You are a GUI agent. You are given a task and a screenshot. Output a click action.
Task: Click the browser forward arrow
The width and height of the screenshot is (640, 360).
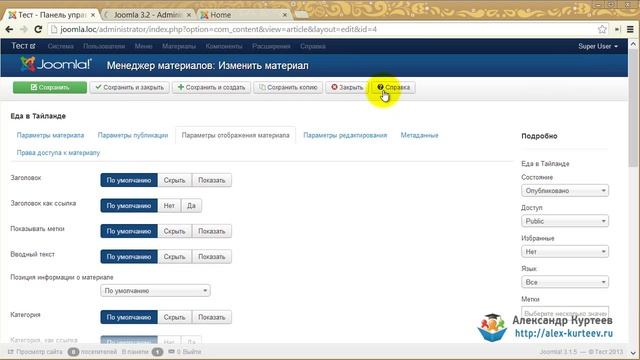(24, 29)
